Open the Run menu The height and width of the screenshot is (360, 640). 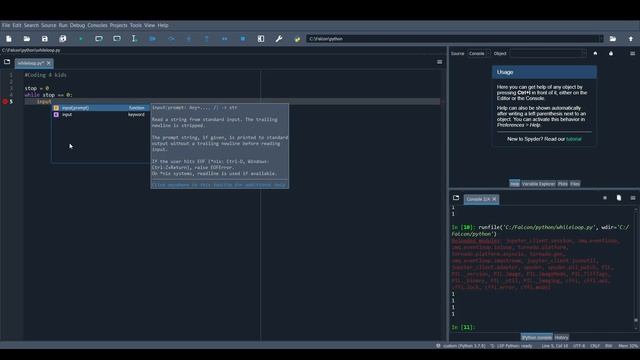(x=63, y=25)
